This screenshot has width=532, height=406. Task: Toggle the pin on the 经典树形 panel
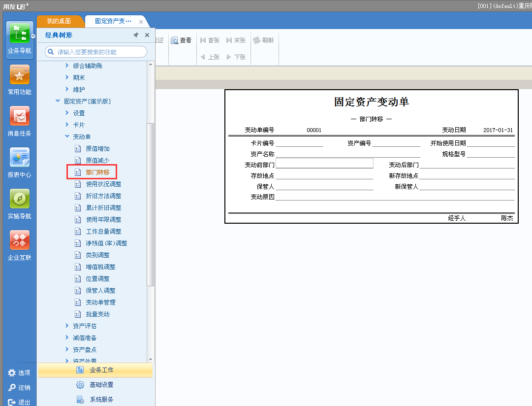[136, 35]
